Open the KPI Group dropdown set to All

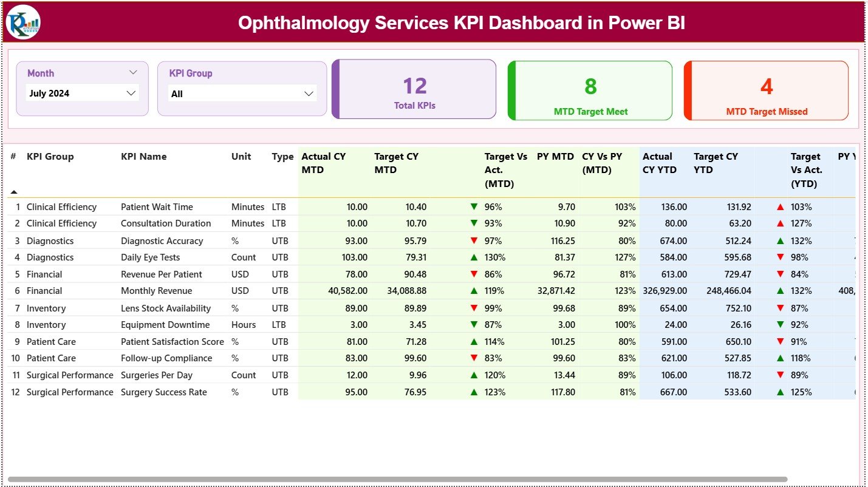coord(242,94)
